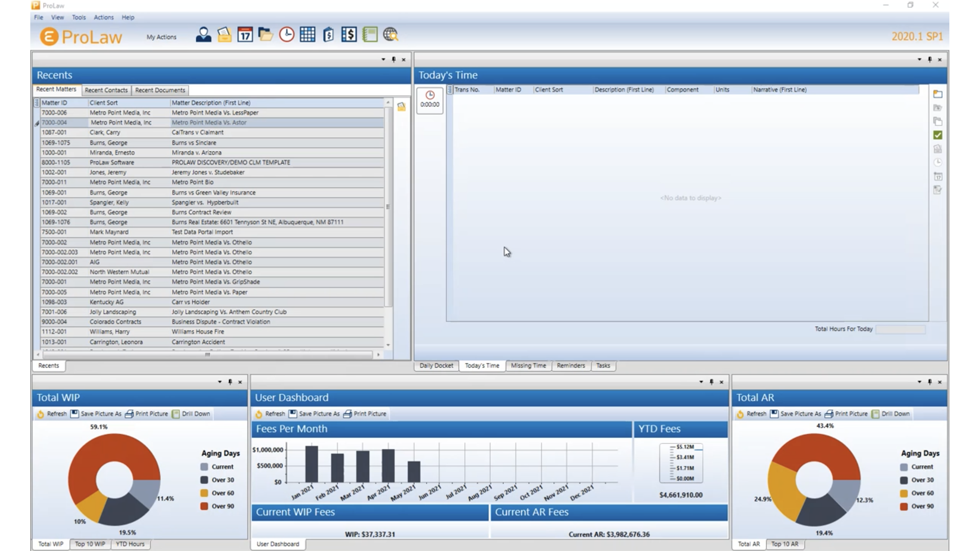Viewport: 980px width, 551px height.
Task: Start the 0:00:00 timer button
Action: tap(429, 99)
